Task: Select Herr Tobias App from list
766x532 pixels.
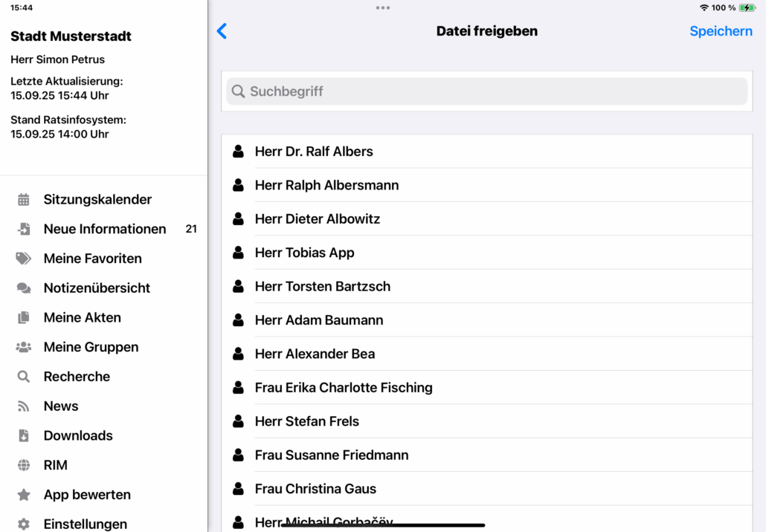Action: [x=304, y=253]
